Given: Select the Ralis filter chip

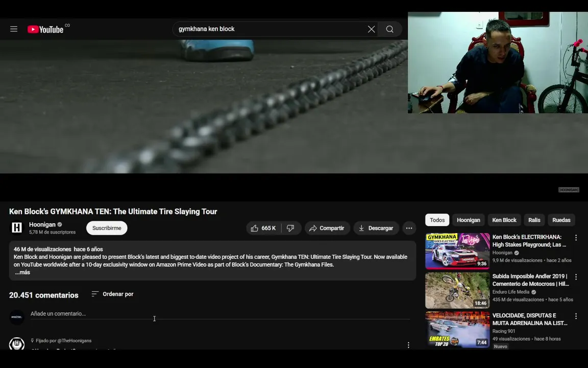Looking at the screenshot, I should (534, 220).
